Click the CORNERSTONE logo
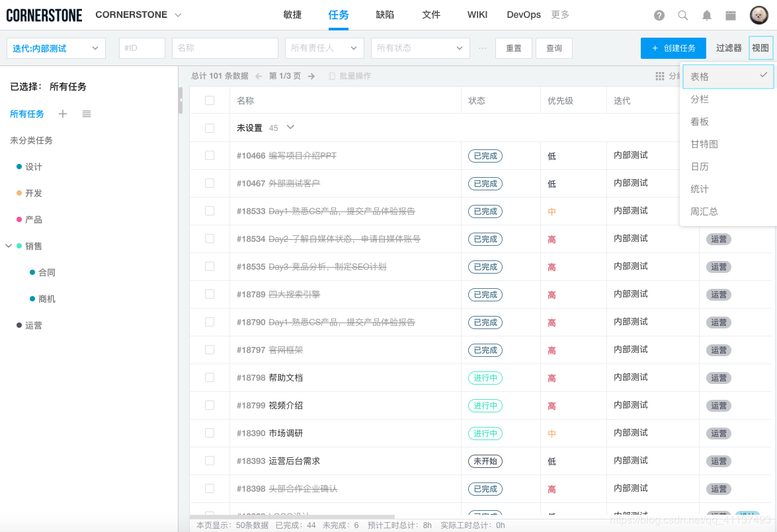 click(44, 14)
